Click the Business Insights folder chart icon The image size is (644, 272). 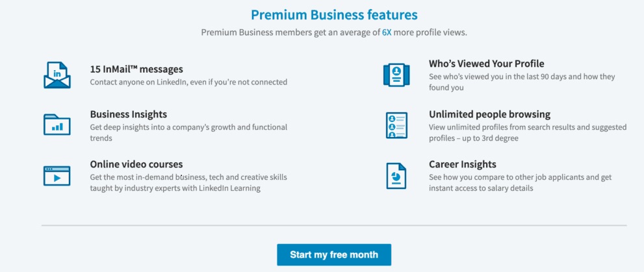tap(57, 124)
